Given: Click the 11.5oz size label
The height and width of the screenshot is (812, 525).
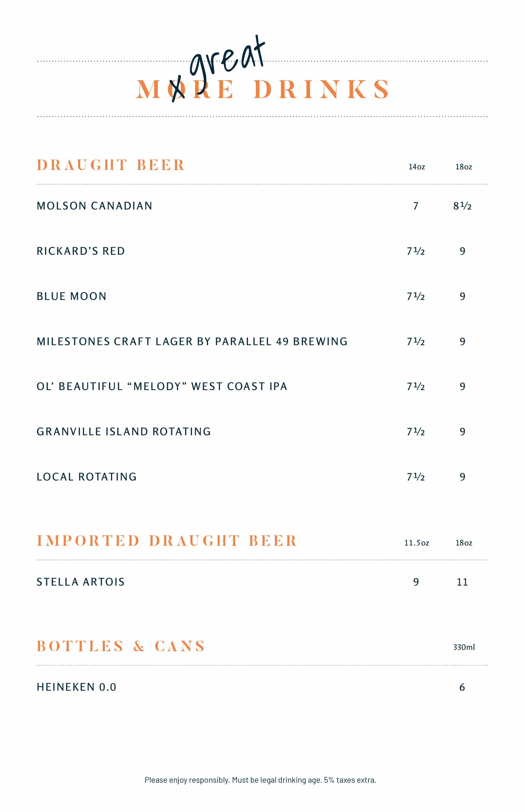Looking at the screenshot, I should pyautogui.click(x=416, y=543).
